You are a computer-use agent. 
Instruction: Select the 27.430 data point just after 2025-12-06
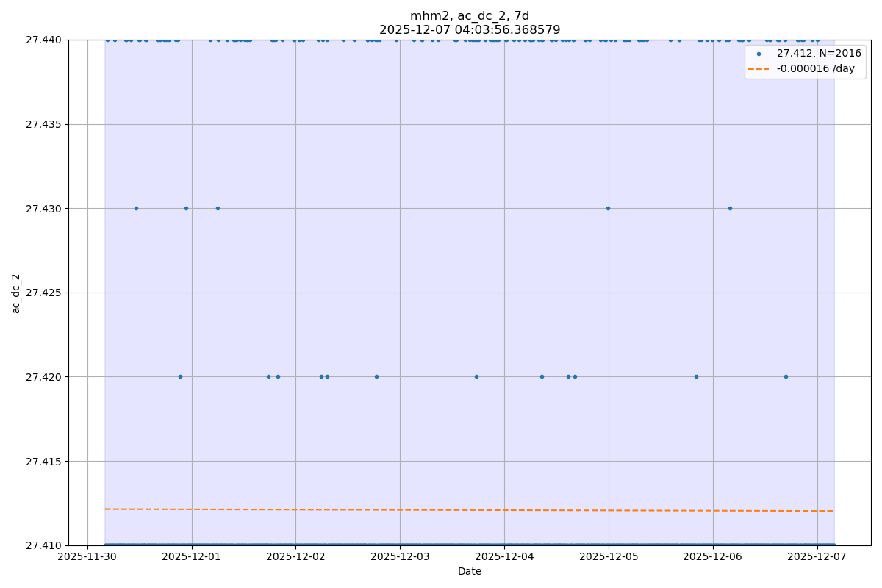click(x=730, y=208)
